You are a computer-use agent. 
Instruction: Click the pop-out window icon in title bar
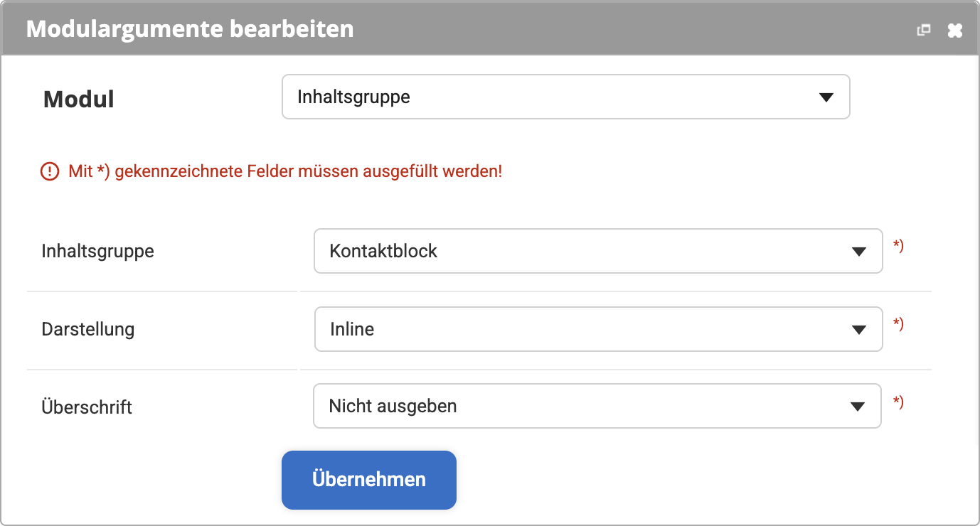[x=924, y=30]
